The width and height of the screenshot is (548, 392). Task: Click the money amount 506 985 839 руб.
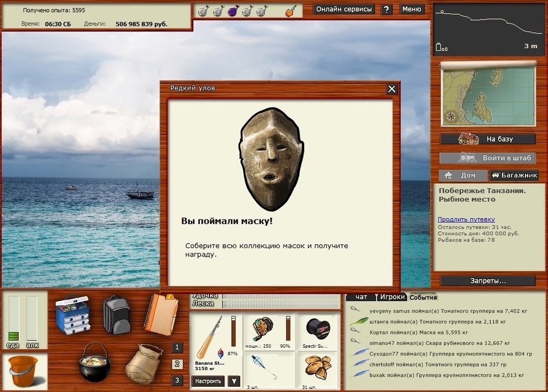(x=141, y=24)
